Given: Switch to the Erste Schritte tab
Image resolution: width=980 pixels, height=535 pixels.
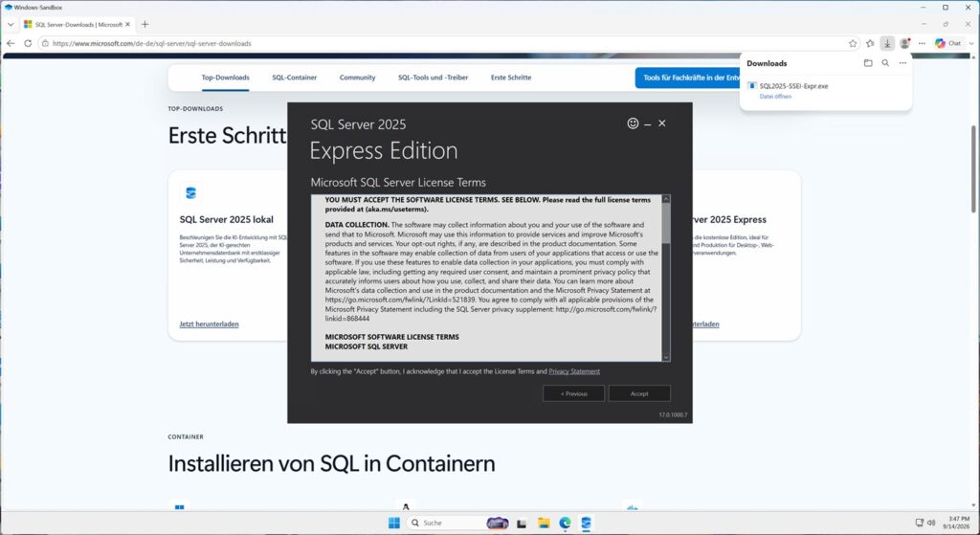Looking at the screenshot, I should [511, 78].
